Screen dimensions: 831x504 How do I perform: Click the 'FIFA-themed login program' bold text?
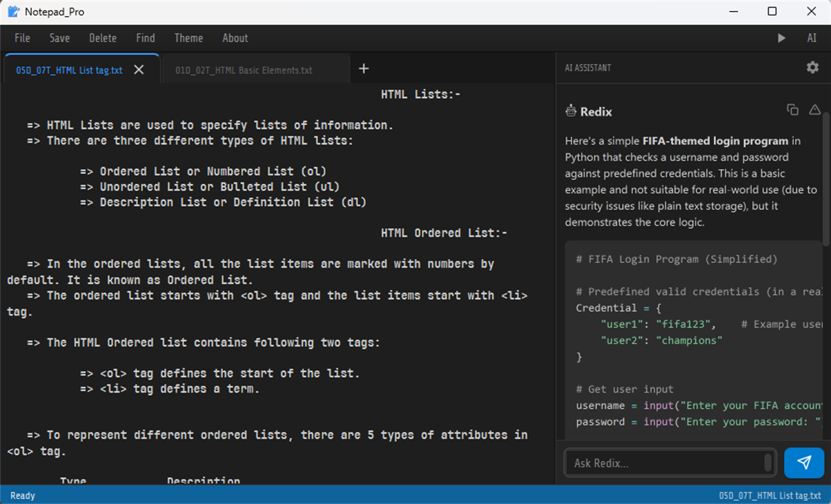pyautogui.click(x=716, y=141)
